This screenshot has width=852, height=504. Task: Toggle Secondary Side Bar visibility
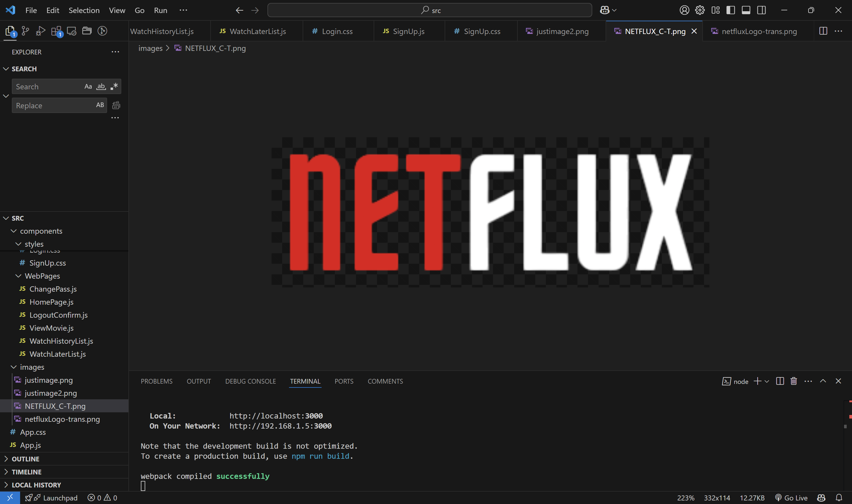click(x=761, y=10)
